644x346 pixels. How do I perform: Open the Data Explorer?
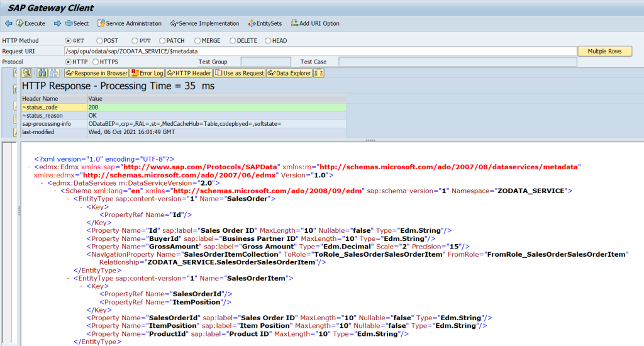pyautogui.click(x=289, y=73)
